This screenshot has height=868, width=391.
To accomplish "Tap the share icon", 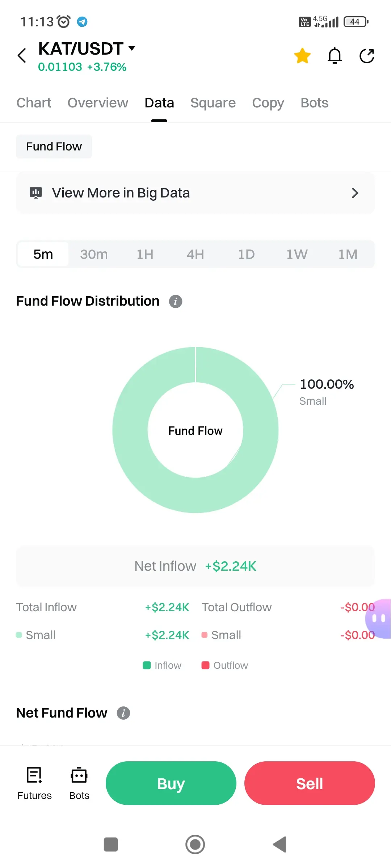I will coord(367,56).
